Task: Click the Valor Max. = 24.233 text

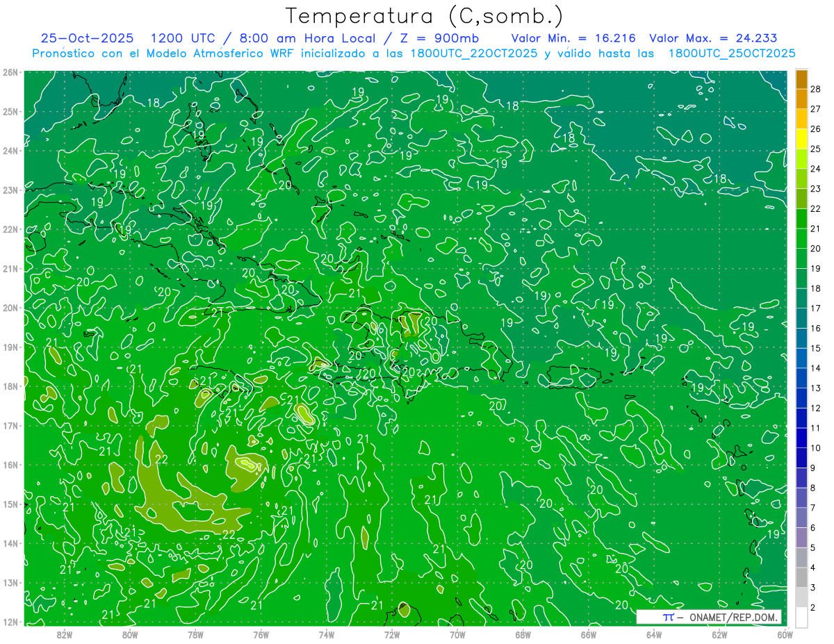Action: point(712,38)
